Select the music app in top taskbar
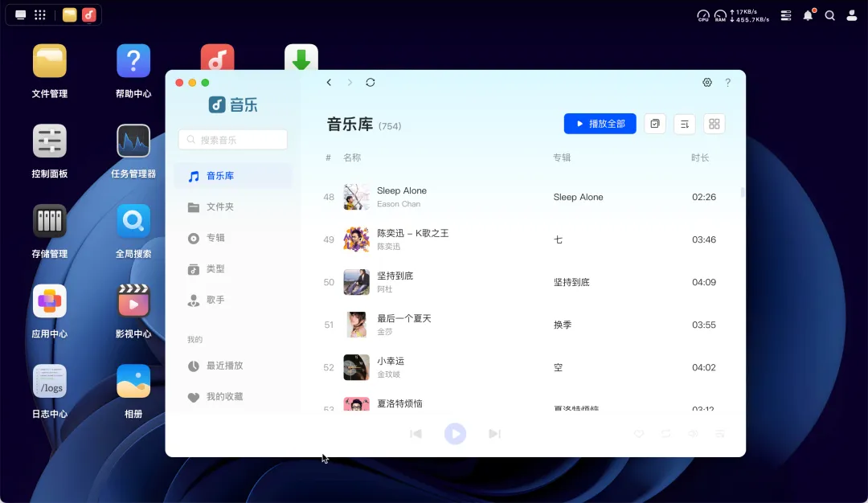This screenshot has width=868, height=503. pyautogui.click(x=89, y=15)
